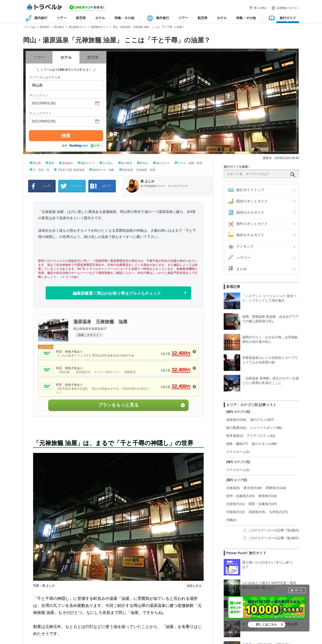
Task: Expand the 海外 特集・その他 dropdown
Action: click(246, 19)
